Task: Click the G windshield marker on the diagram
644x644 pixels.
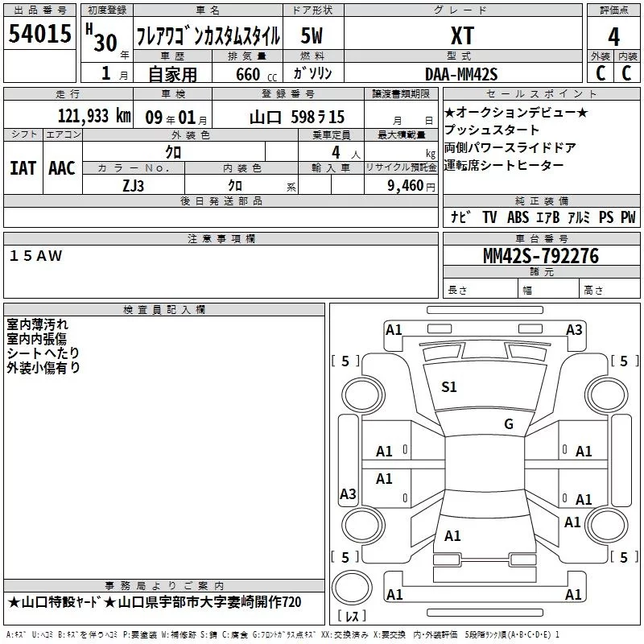Action: point(508,424)
